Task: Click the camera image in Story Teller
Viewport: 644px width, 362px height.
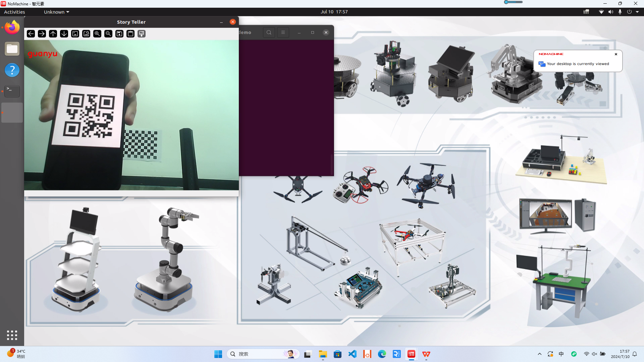Action: [x=131, y=115]
